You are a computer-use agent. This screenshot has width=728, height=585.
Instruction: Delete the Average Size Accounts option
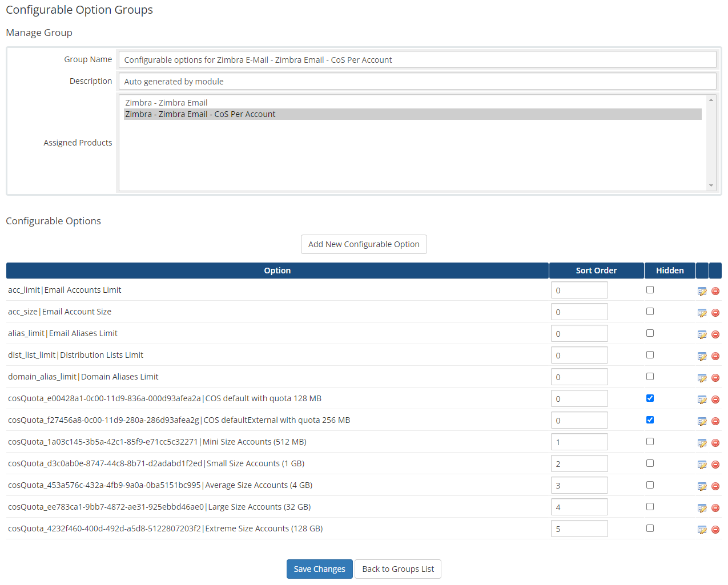[x=715, y=486]
